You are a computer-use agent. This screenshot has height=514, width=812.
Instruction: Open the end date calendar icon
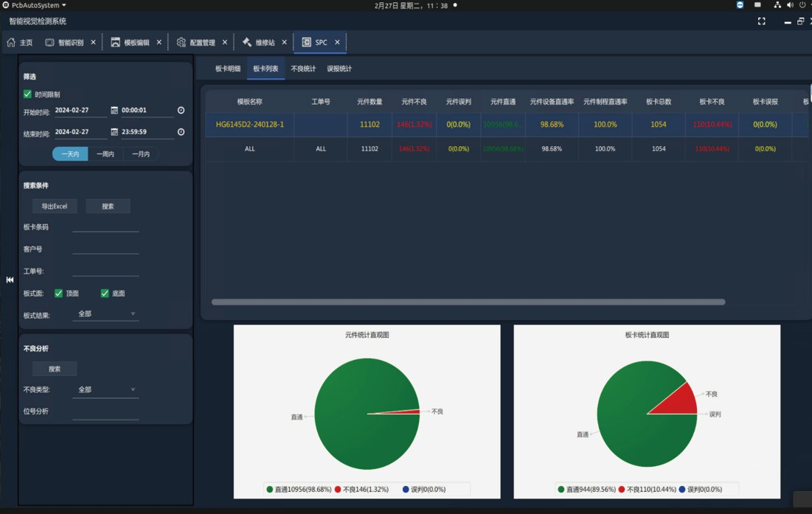click(114, 132)
